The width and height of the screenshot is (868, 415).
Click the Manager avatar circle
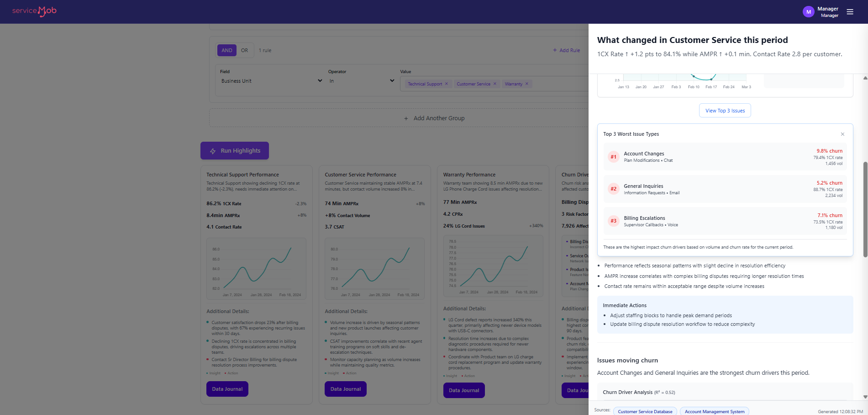808,11
